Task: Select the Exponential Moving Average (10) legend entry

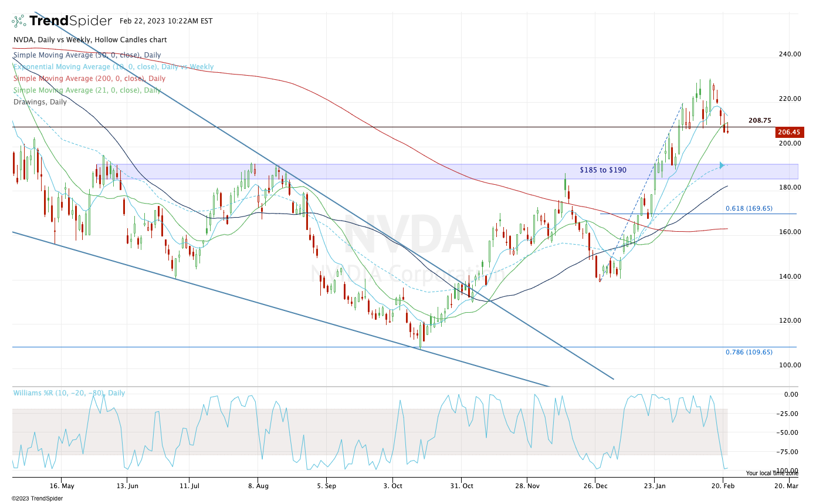Action: [x=113, y=67]
